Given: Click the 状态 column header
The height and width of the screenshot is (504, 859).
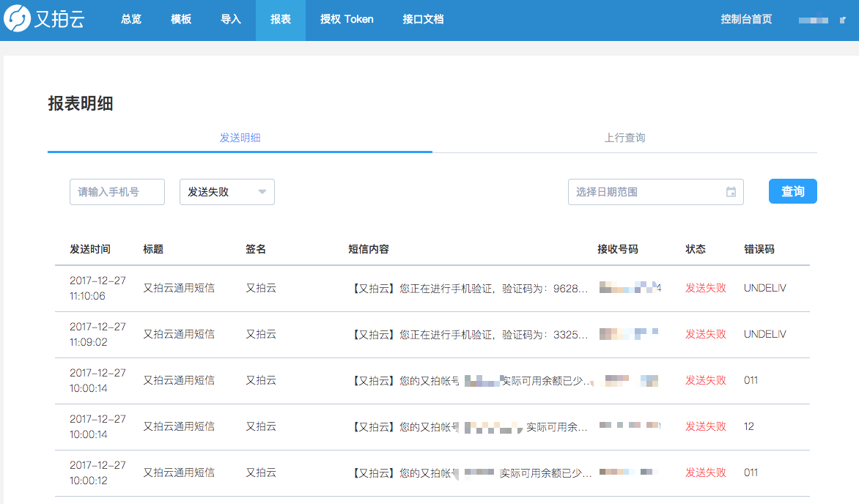Looking at the screenshot, I should [x=696, y=249].
